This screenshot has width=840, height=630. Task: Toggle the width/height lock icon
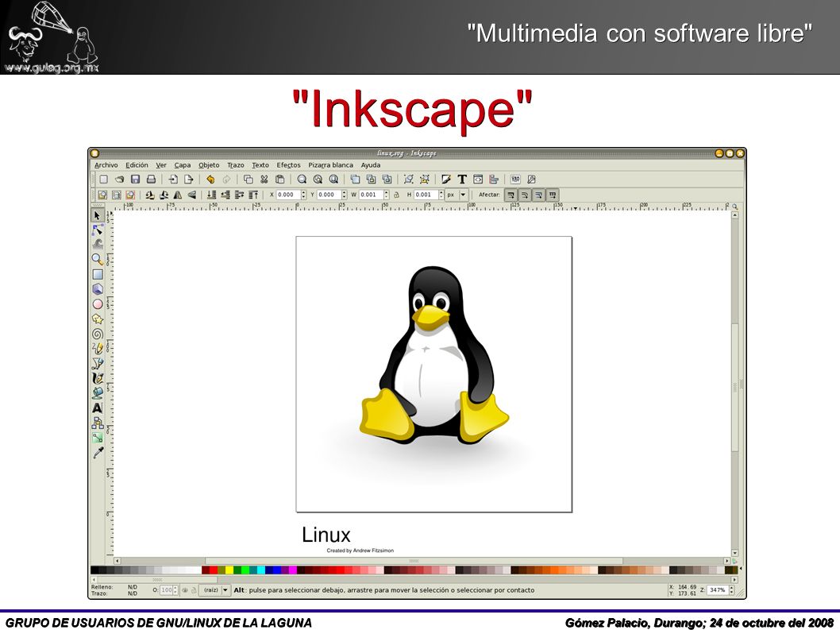click(x=396, y=195)
